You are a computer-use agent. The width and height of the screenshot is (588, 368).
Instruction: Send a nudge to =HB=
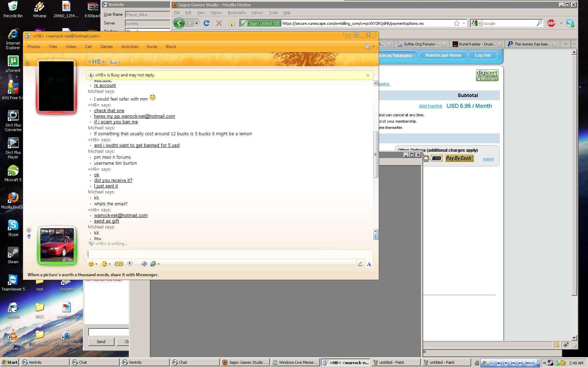(119, 264)
